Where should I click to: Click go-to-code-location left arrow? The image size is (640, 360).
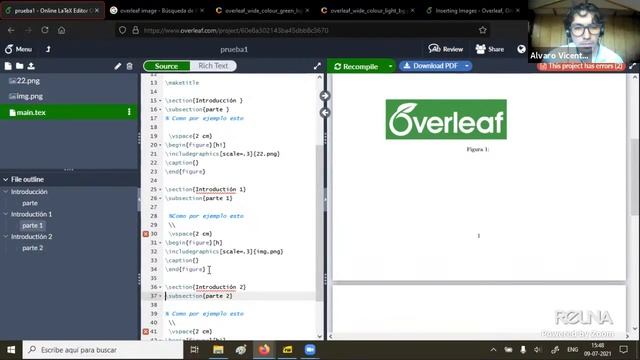pos(325,113)
